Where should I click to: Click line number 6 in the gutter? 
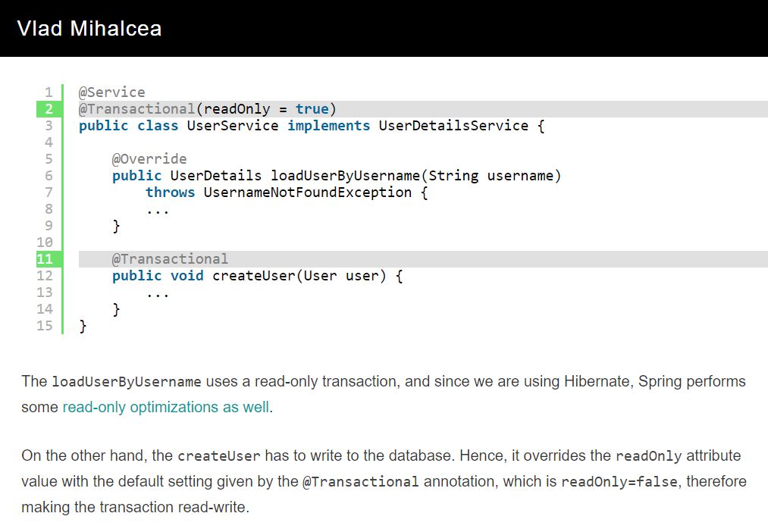[49, 175]
